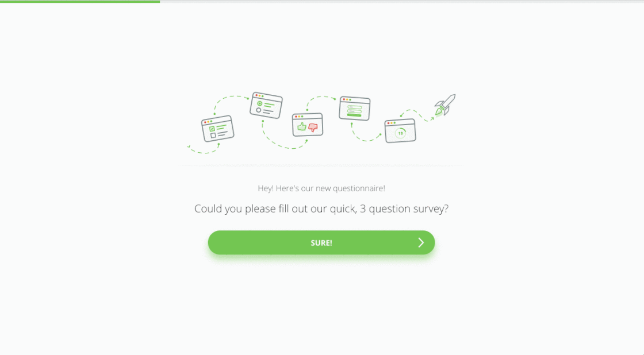This screenshot has width=644, height=355.
Task: Click the checked green checkbox in the illustration
Action: click(212, 129)
